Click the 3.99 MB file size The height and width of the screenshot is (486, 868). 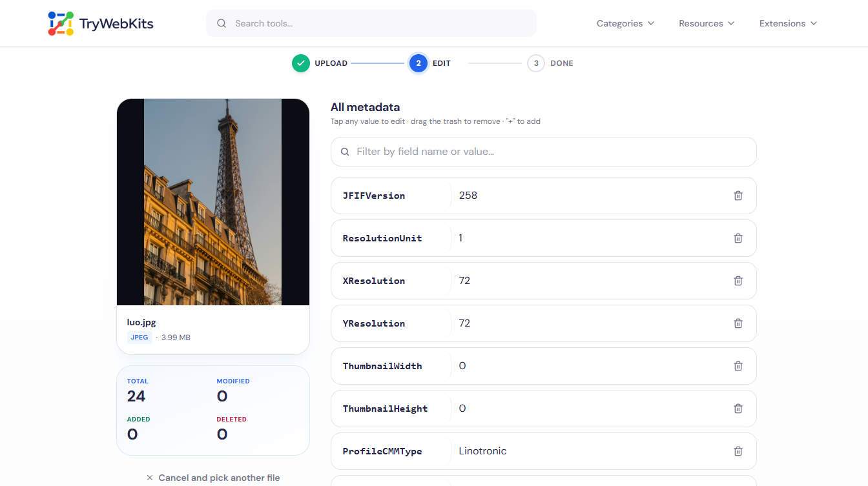176,338
